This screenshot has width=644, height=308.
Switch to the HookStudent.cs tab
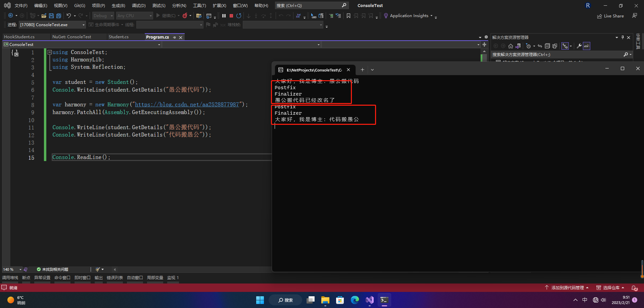click(x=19, y=37)
